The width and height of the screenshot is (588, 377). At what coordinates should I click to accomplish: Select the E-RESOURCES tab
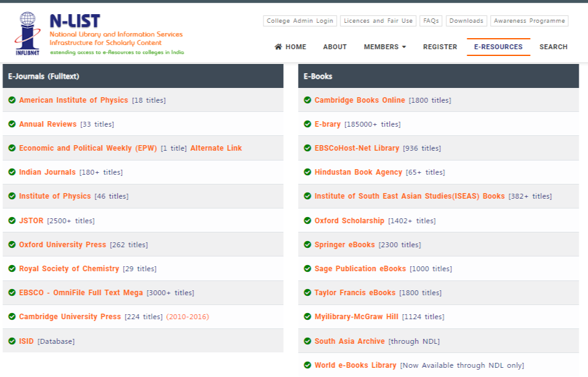point(498,47)
